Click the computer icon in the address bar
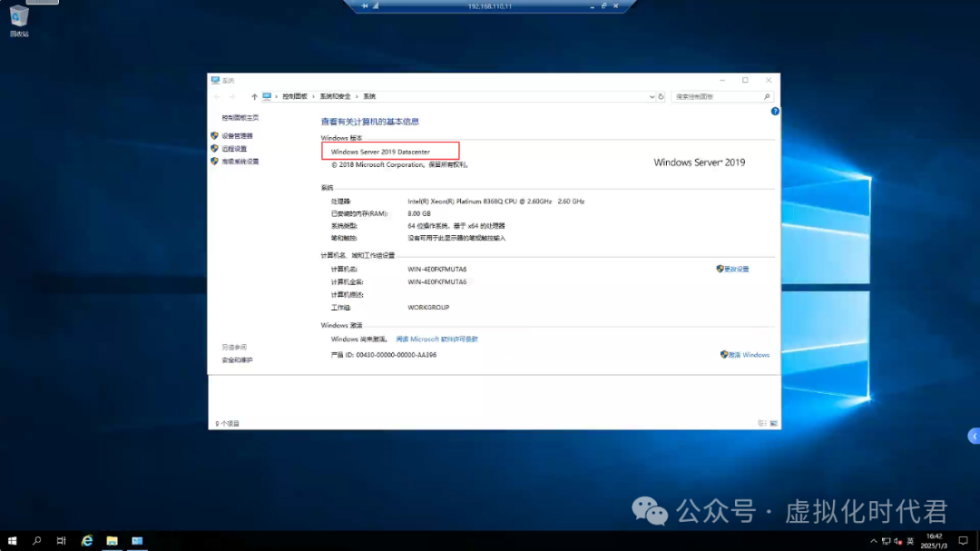Screen dimensions: 980x551 (267, 96)
